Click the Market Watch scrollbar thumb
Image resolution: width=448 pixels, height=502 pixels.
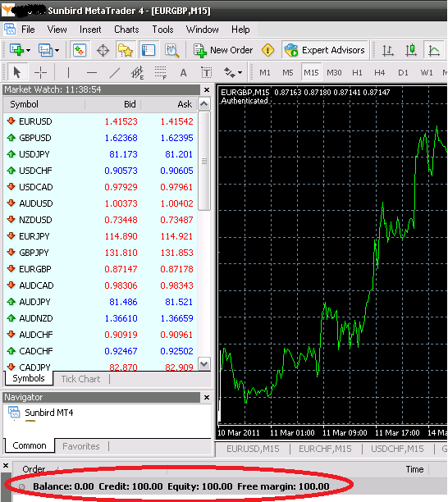204,161
